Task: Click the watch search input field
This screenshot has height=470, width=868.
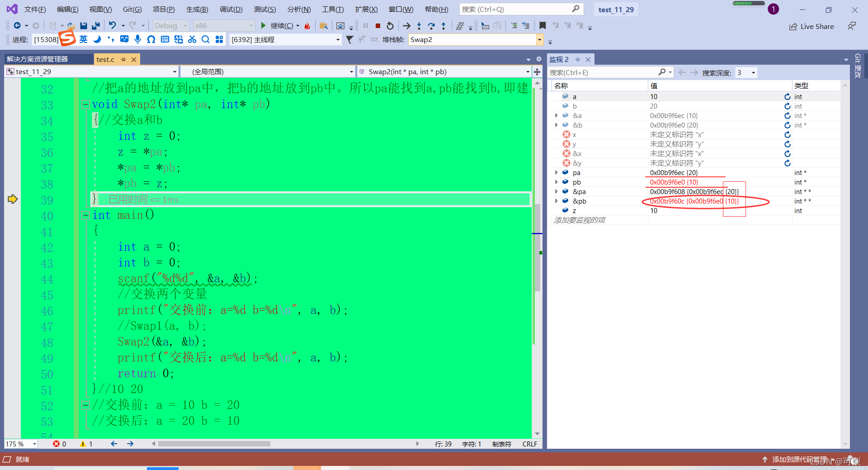Action: coord(603,72)
